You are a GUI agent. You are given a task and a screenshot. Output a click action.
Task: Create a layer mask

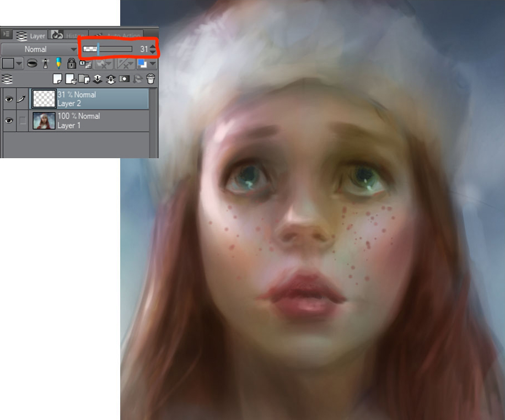(124, 79)
